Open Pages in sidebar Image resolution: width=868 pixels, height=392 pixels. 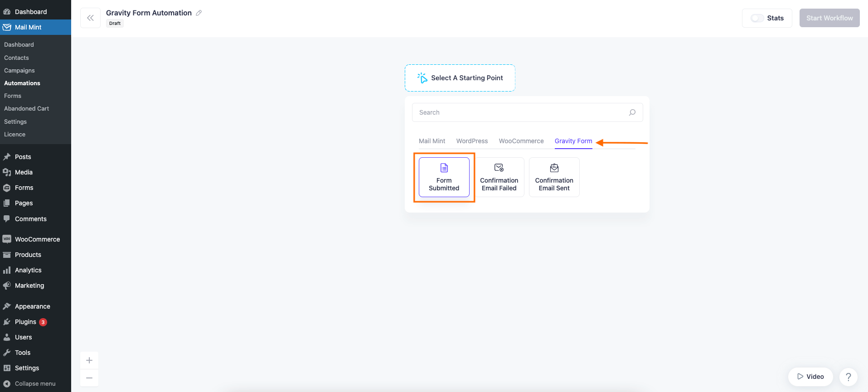point(35,203)
